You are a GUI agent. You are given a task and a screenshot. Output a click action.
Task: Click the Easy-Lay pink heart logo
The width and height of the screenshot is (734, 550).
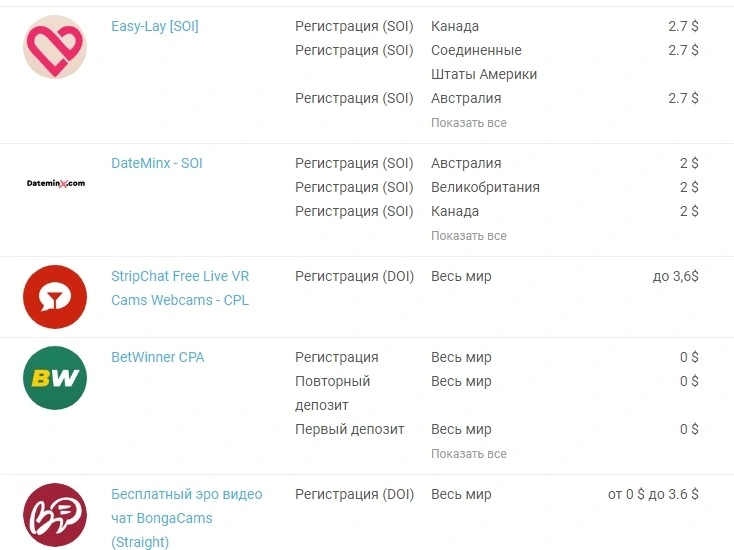[55, 47]
